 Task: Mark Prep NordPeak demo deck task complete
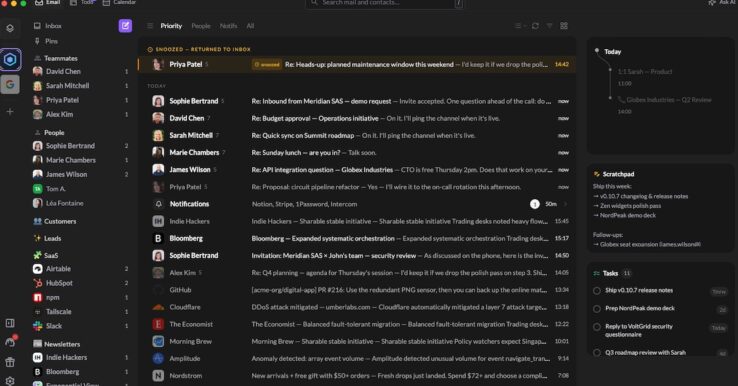pyautogui.click(x=597, y=309)
